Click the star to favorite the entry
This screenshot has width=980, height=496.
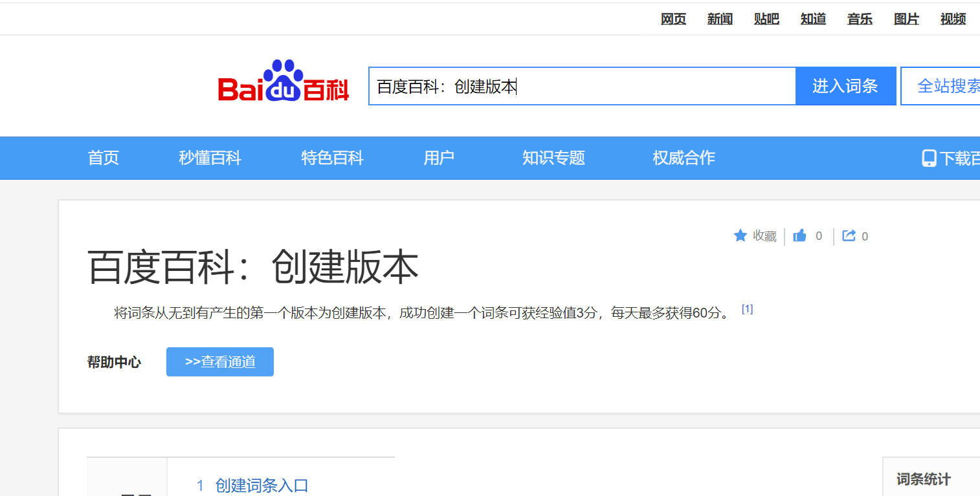tap(740, 235)
